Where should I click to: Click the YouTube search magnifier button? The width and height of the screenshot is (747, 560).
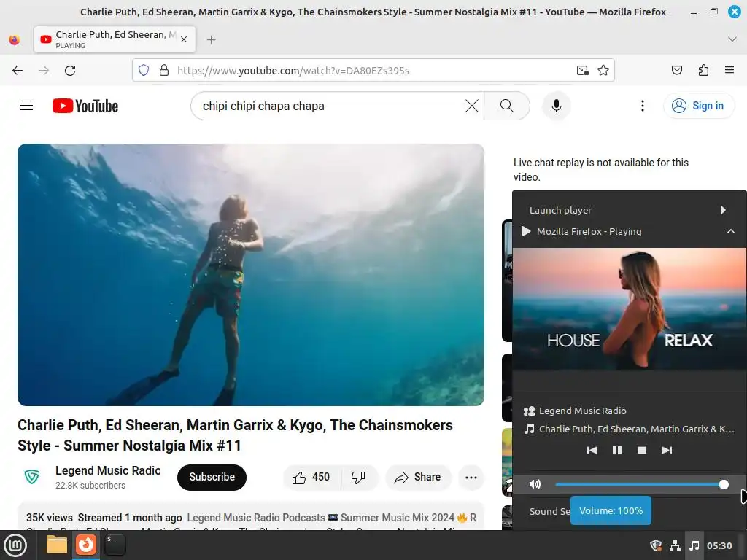point(507,106)
